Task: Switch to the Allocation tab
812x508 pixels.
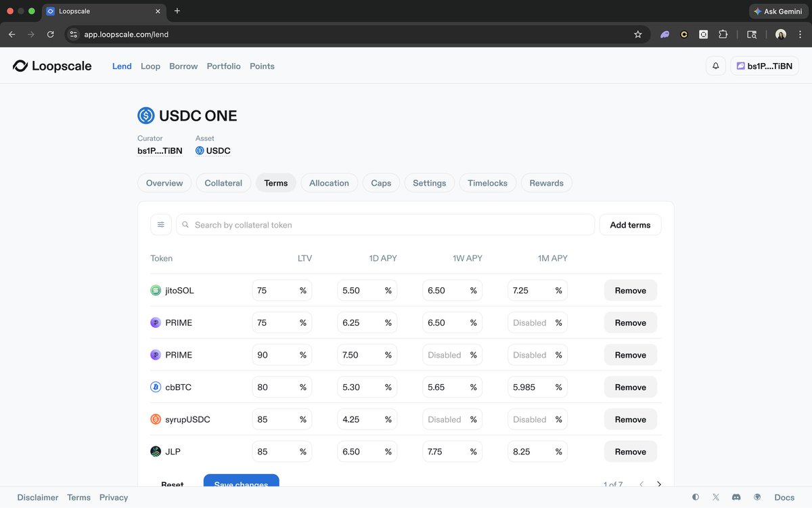Action: [329, 183]
